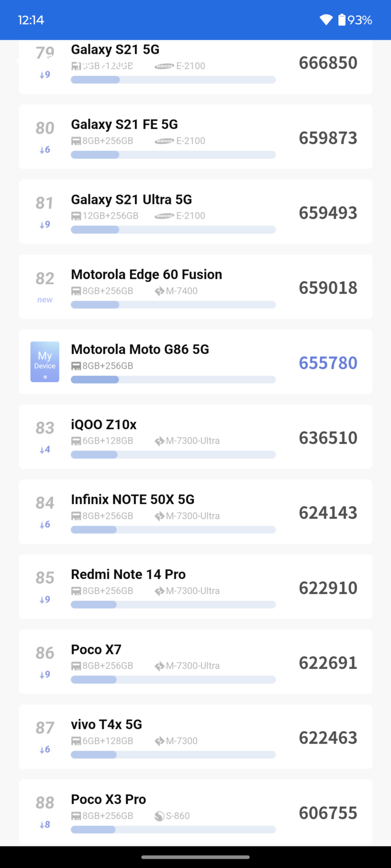Tap memory icon beside Moto G86 8GB+256GB
391x868 pixels.
click(x=76, y=366)
